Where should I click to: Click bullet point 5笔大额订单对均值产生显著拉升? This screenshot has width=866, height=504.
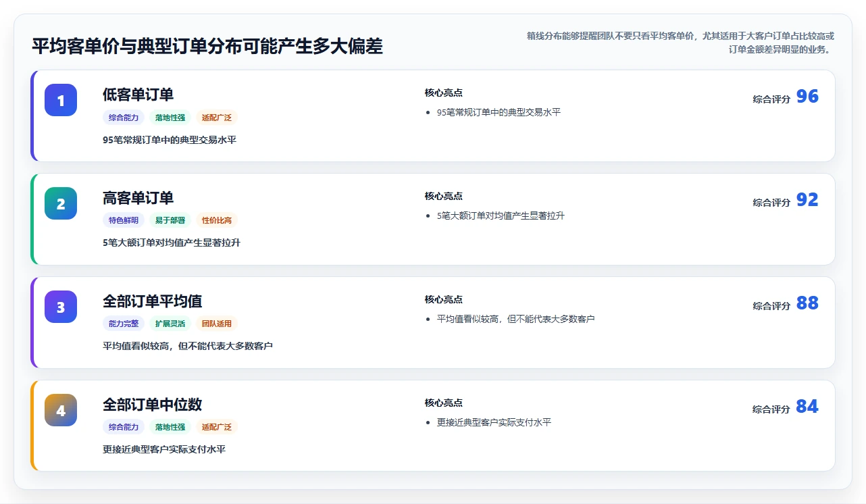coord(501,216)
